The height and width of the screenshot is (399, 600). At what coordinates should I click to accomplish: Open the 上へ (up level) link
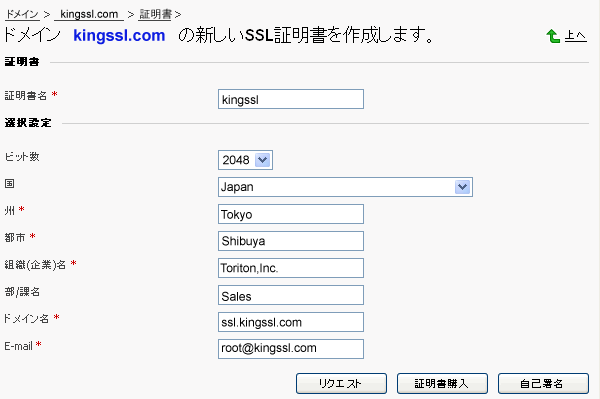click(576, 36)
